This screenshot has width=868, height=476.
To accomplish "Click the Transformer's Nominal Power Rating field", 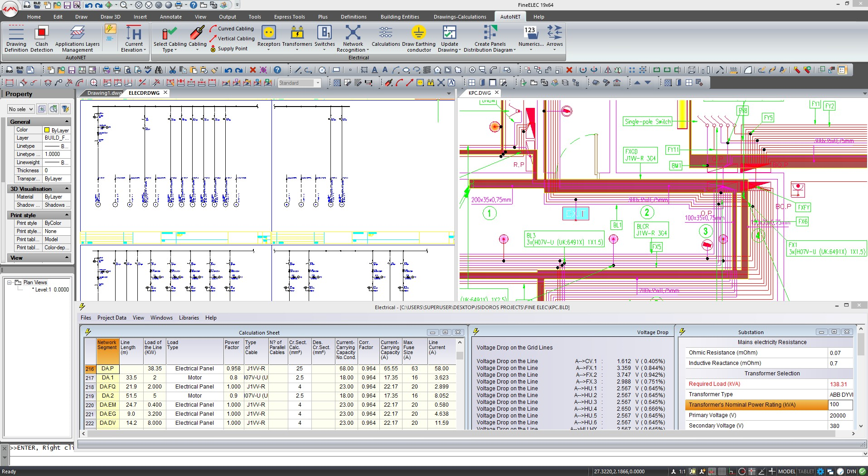I will (x=840, y=405).
